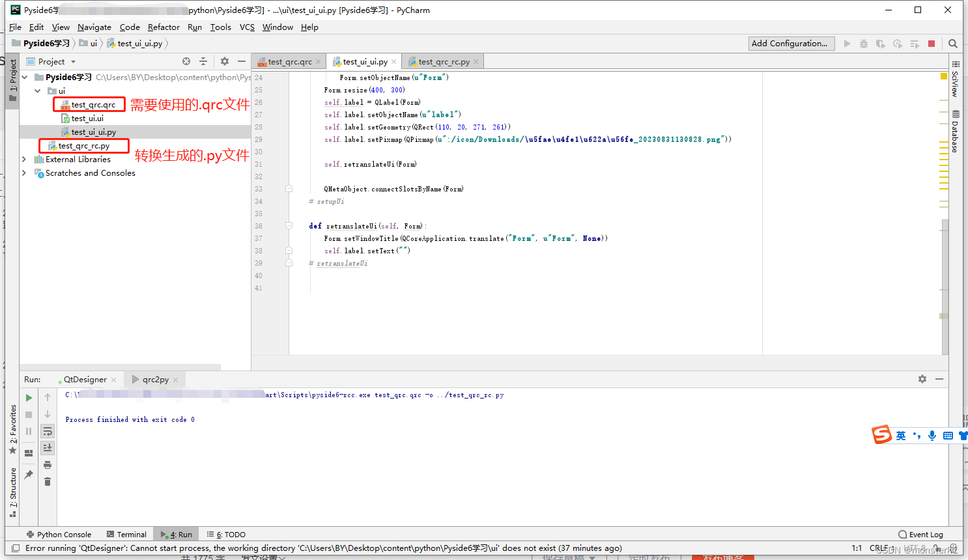This screenshot has height=560, width=968.
Task: Toggle soft-wrap in Run console
Action: tap(48, 431)
